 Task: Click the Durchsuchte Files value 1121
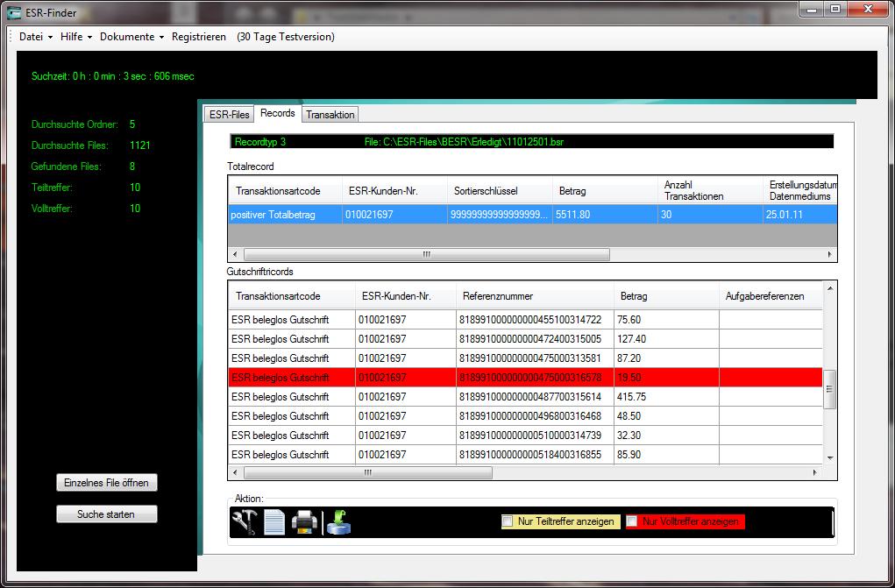[x=140, y=145]
